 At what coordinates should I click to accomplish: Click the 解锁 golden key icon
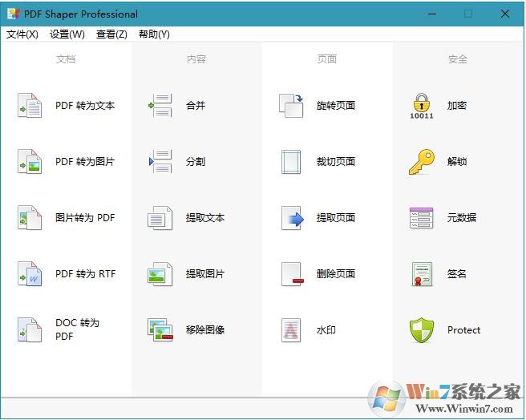(422, 162)
